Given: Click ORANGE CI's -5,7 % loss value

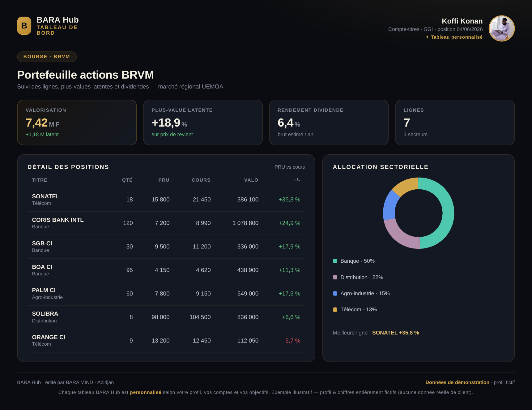Looking at the screenshot, I should tap(292, 341).
